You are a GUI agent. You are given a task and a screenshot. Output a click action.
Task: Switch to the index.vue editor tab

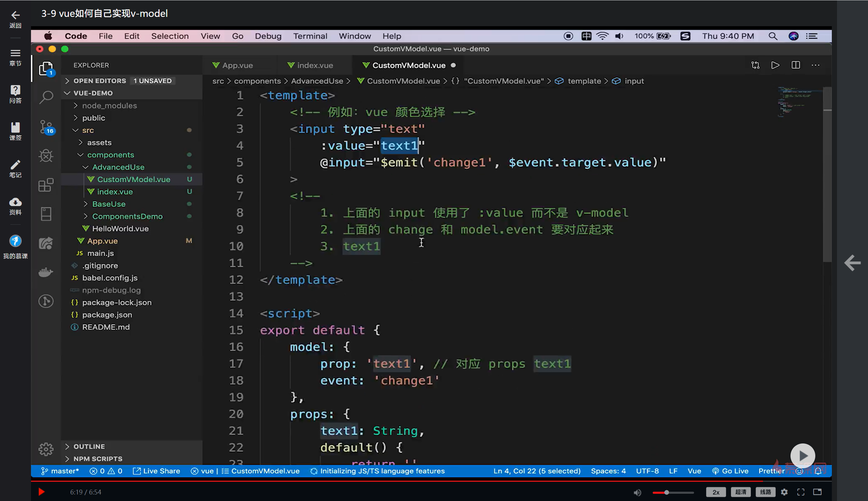314,65
